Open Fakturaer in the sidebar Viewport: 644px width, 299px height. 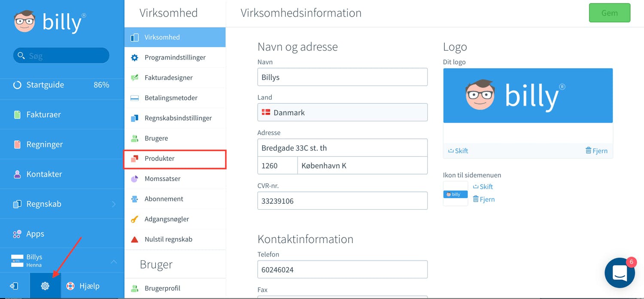[x=62, y=115]
